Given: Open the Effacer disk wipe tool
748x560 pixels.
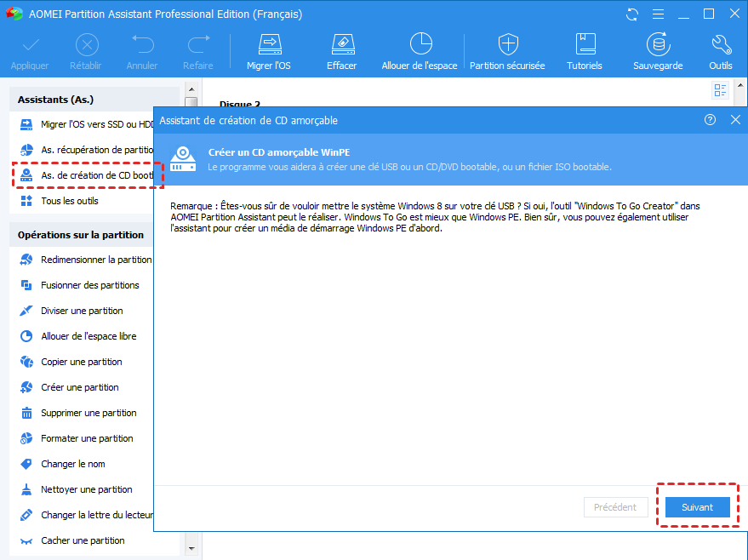Looking at the screenshot, I should click(342, 52).
